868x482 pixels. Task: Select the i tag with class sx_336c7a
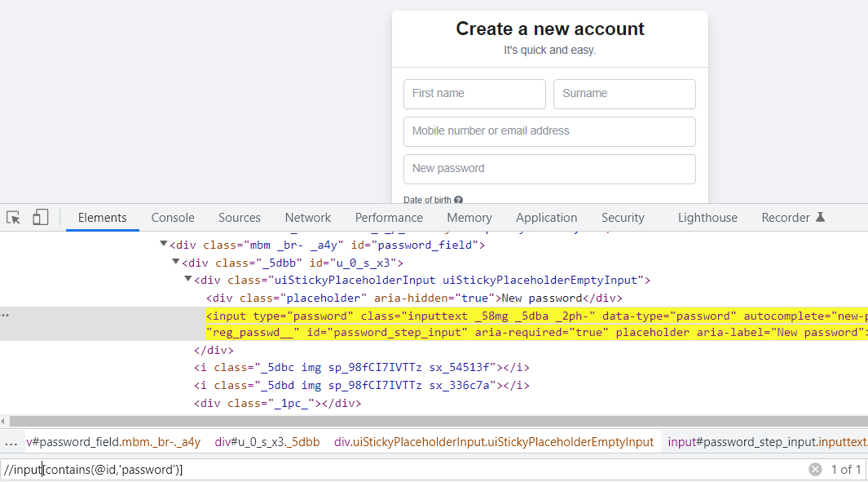point(362,385)
